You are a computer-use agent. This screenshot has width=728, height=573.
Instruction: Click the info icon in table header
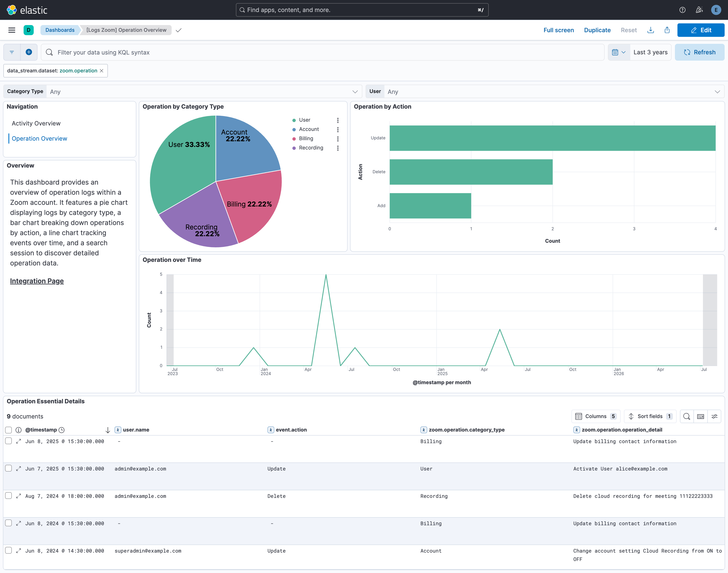[19, 430]
